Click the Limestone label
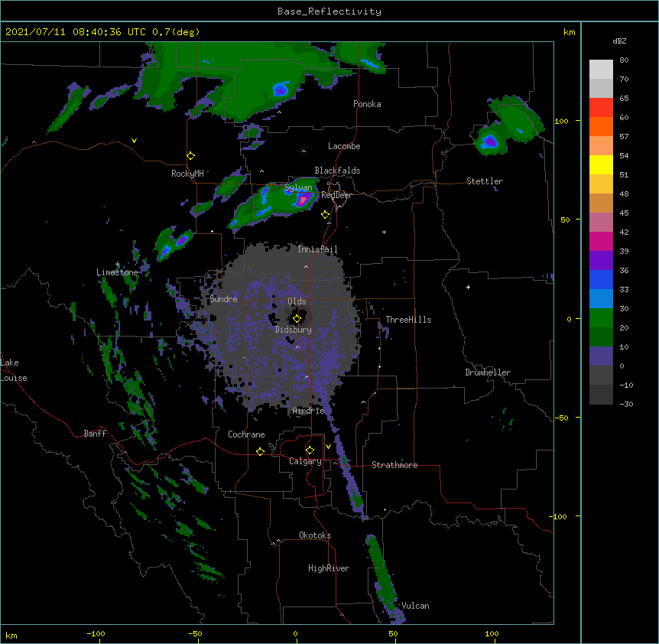Screen dimensions: 659x644 pyautogui.click(x=117, y=272)
